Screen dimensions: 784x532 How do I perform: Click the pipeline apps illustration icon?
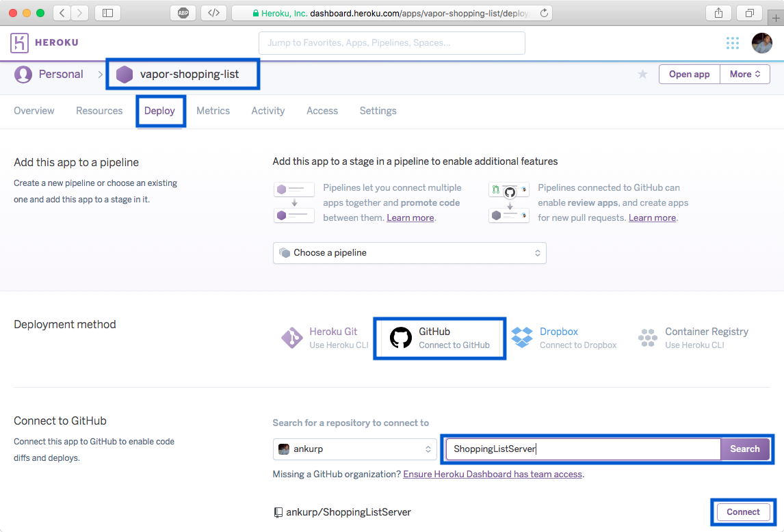[294, 202]
